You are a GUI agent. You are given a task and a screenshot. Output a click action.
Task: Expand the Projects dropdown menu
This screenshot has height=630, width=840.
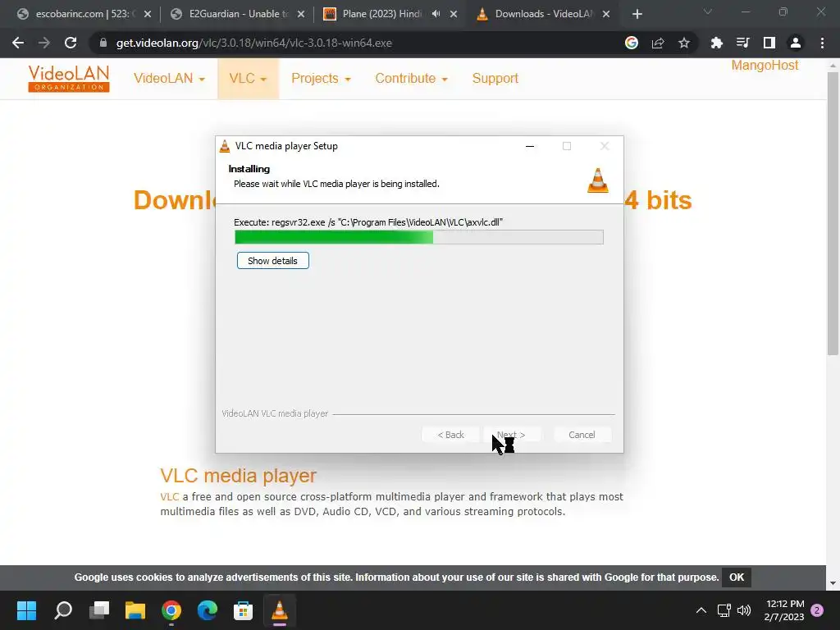[x=321, y=78]
